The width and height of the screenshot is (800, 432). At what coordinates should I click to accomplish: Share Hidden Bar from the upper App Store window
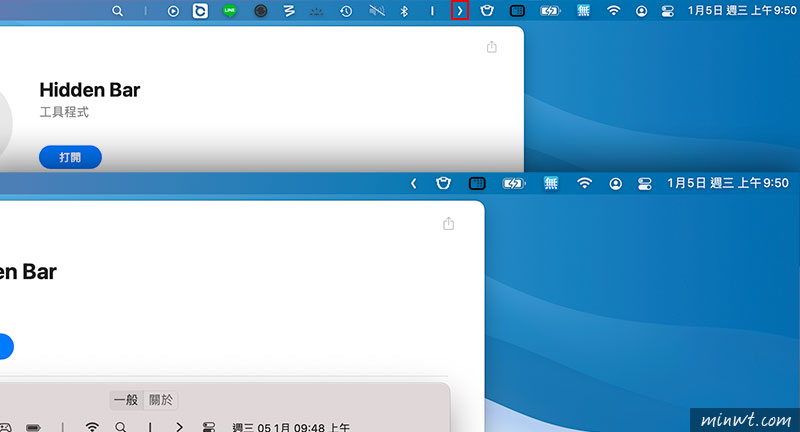point(491,47)
